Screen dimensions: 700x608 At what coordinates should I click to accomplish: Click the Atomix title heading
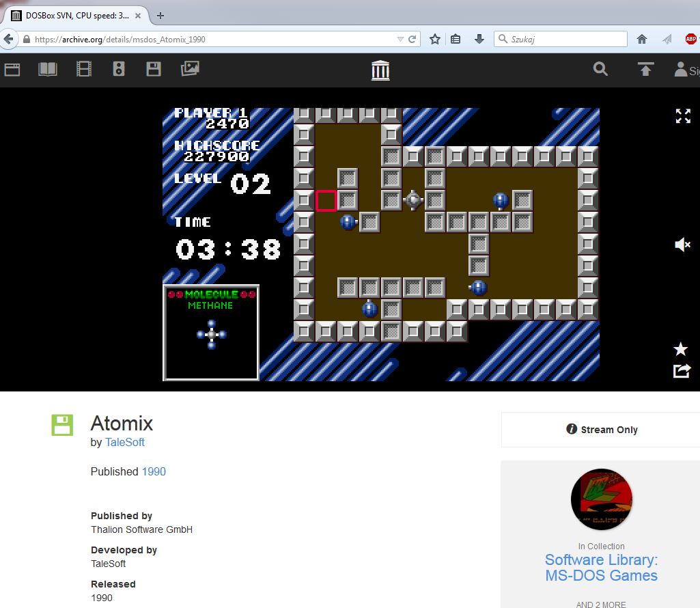point(122,423)
